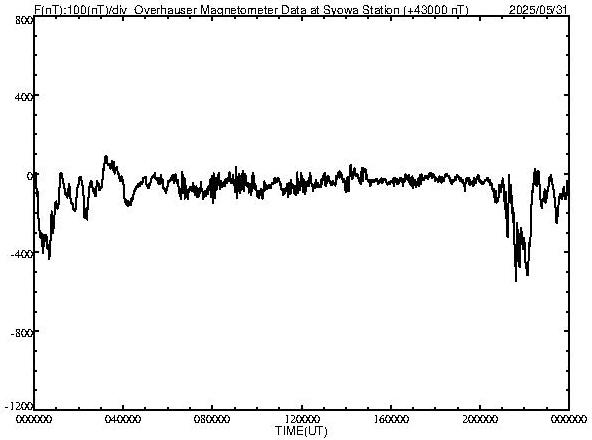Select the 040000 time tick label
592x440 pixels.
point(123,419)
